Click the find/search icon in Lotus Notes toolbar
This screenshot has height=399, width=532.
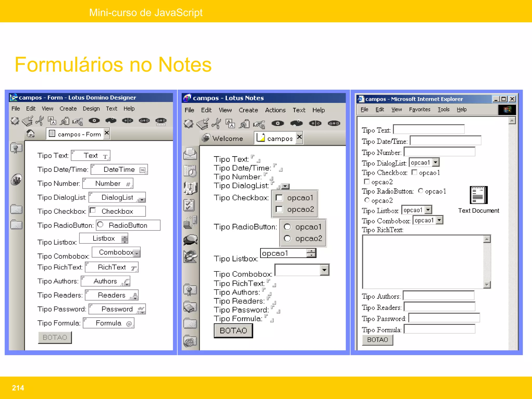[244, 124]
